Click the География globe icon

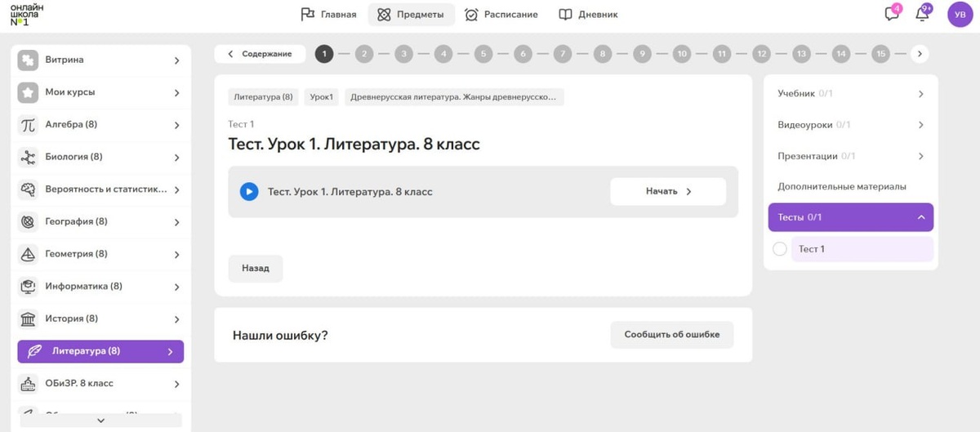click(29, 222)
